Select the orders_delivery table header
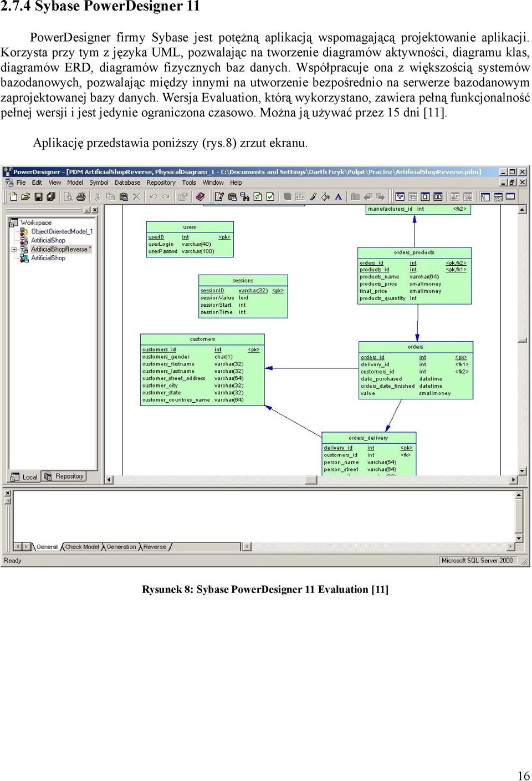This screenshot has width=532, height=781. (x=369, y=438)
